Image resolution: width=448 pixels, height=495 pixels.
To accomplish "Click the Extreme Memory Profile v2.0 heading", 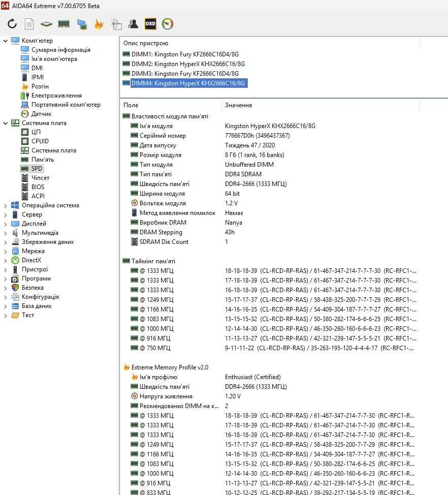I will [170, 367].
